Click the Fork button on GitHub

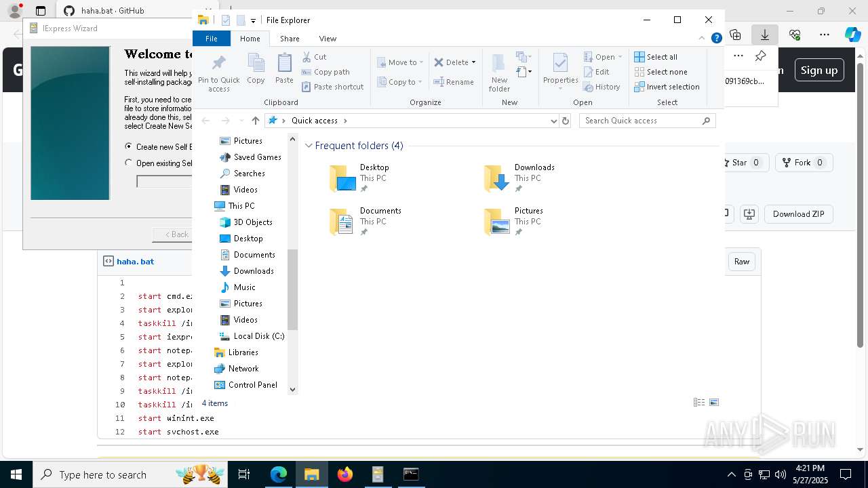(x=803, y=163)
